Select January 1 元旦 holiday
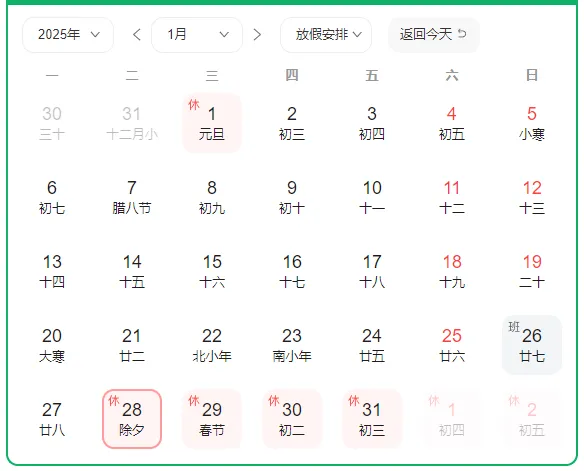This screenshot has height=471, width=584. pos(212,123)
